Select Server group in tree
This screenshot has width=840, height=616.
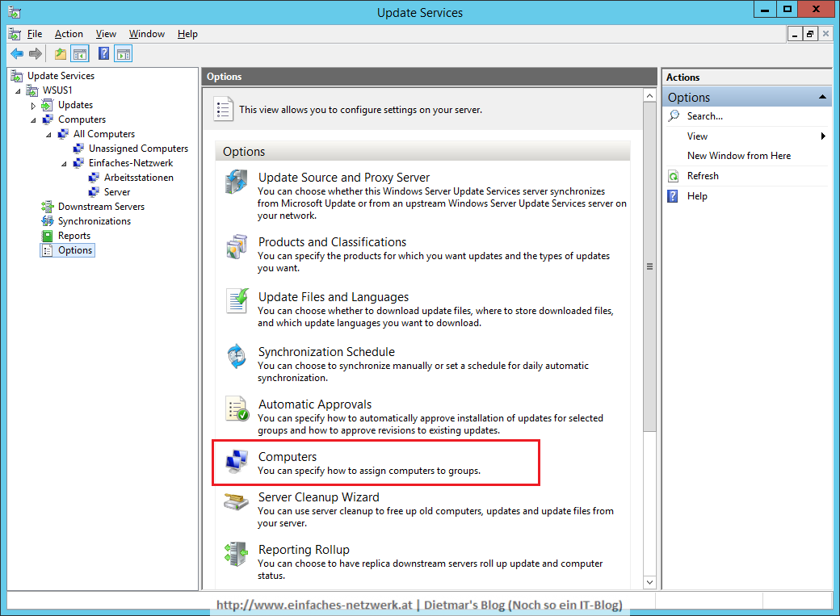coord(117,192)
